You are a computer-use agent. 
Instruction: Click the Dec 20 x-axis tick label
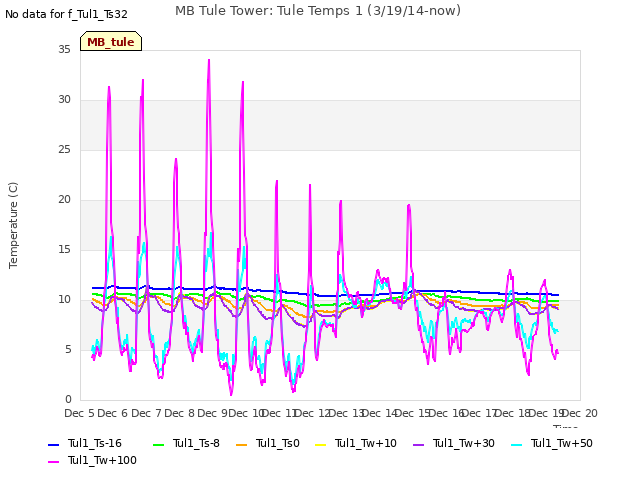(580, 413)
